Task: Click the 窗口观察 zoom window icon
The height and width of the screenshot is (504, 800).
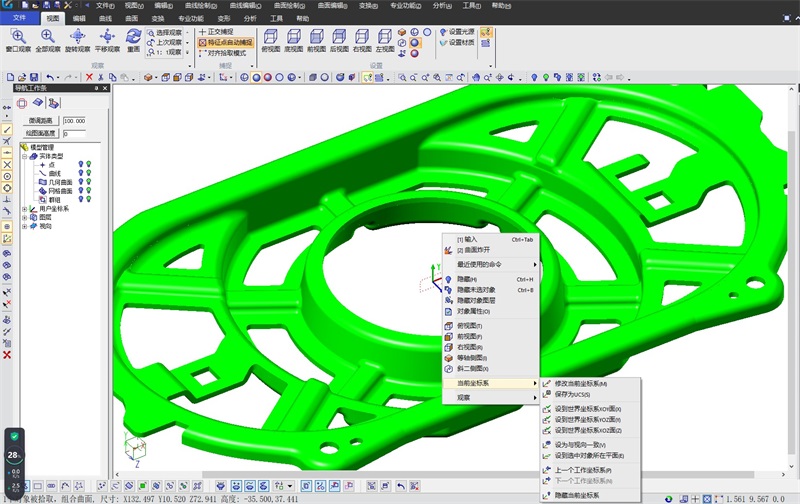Action: [18, 36]
